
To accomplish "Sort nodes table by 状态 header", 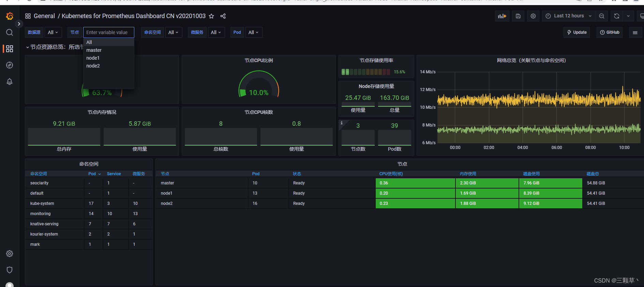I will pos(297,174).
